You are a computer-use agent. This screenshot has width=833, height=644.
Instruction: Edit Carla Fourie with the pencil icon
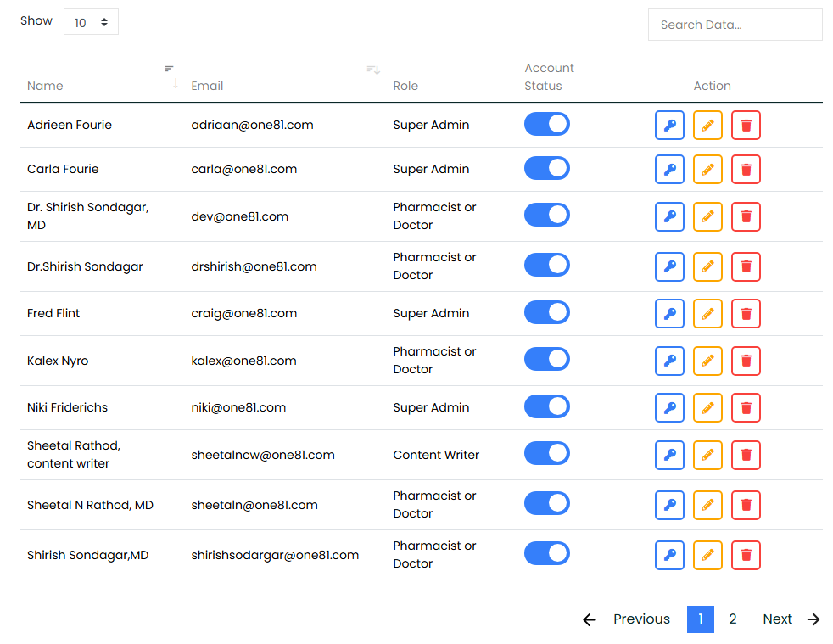coord(707,170)
